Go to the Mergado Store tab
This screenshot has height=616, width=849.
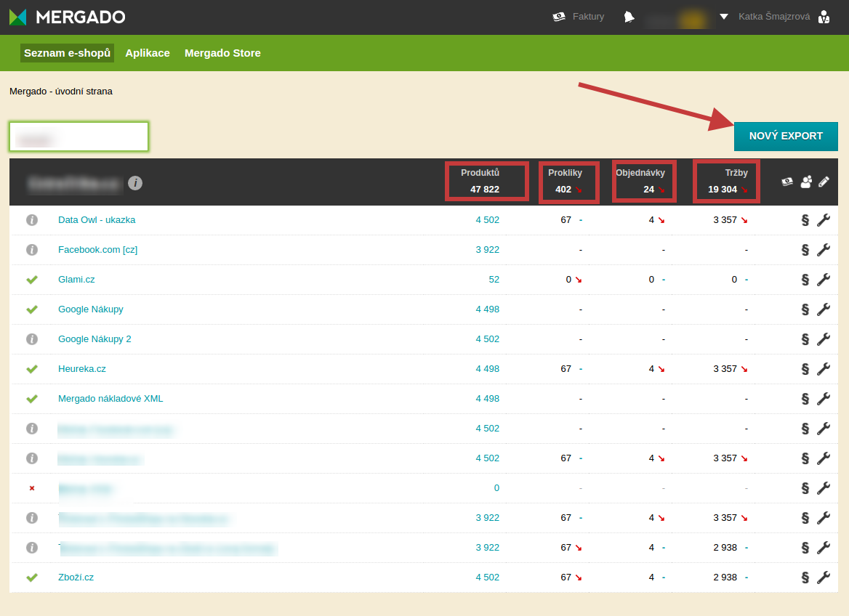point(222,53)
